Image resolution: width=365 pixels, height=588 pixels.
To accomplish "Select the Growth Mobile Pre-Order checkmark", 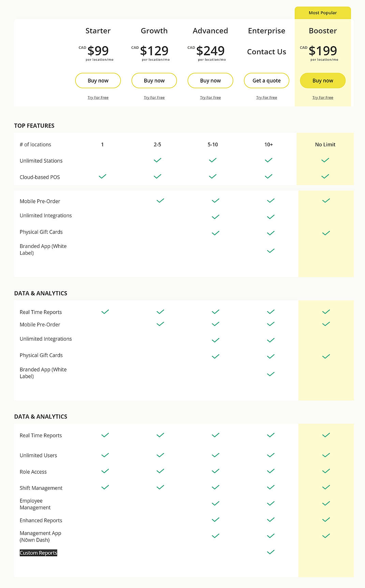I will pyautogui.click(x=159, y=201).
